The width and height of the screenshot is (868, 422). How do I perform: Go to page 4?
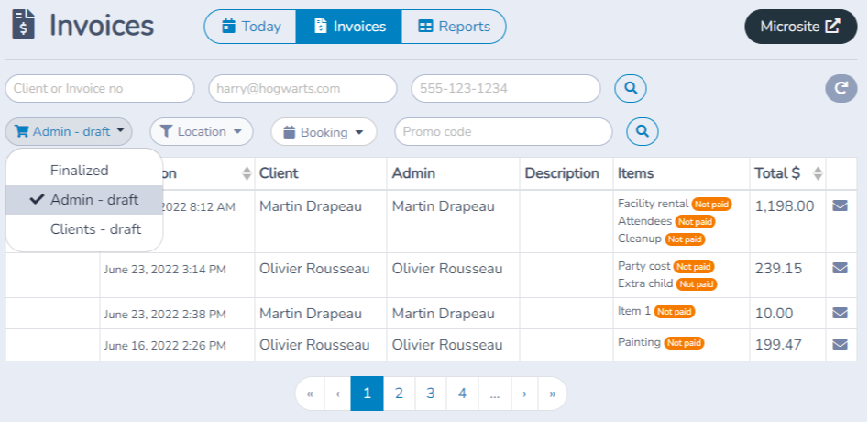[x=462, y=394]
